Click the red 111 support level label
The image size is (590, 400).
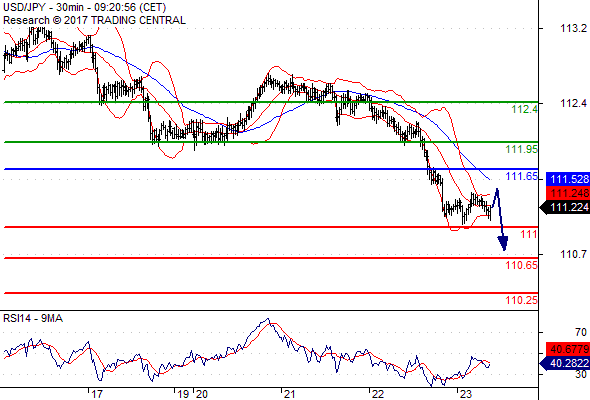529,234
